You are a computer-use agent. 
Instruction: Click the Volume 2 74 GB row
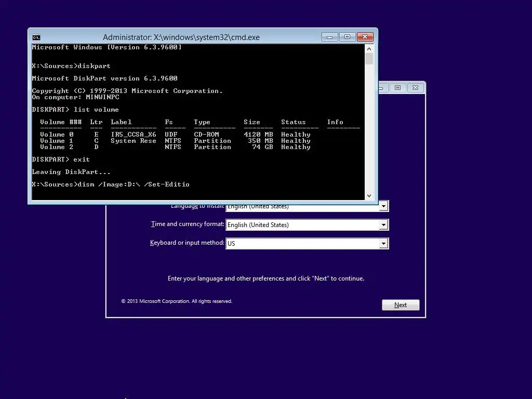click(x=175, y=147)
